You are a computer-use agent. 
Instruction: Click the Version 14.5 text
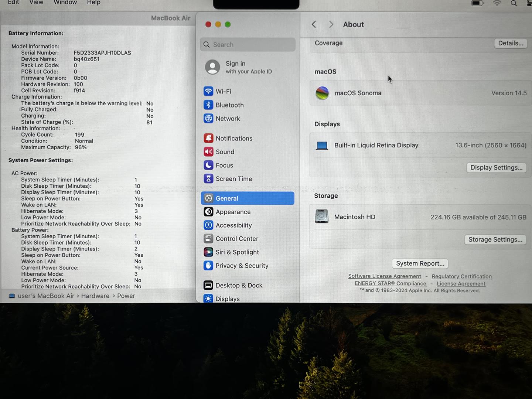[x=509, y=93]
